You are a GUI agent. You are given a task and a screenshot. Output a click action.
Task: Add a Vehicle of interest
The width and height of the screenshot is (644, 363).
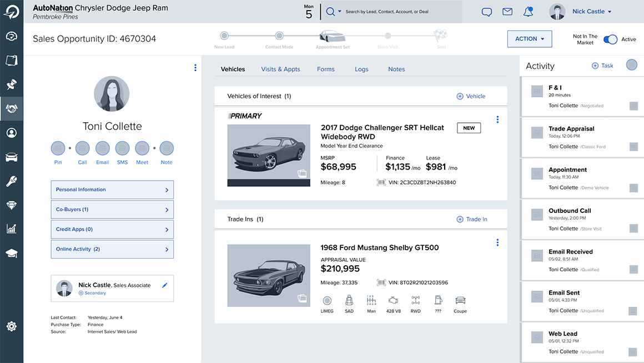click(x=471, y=96)
